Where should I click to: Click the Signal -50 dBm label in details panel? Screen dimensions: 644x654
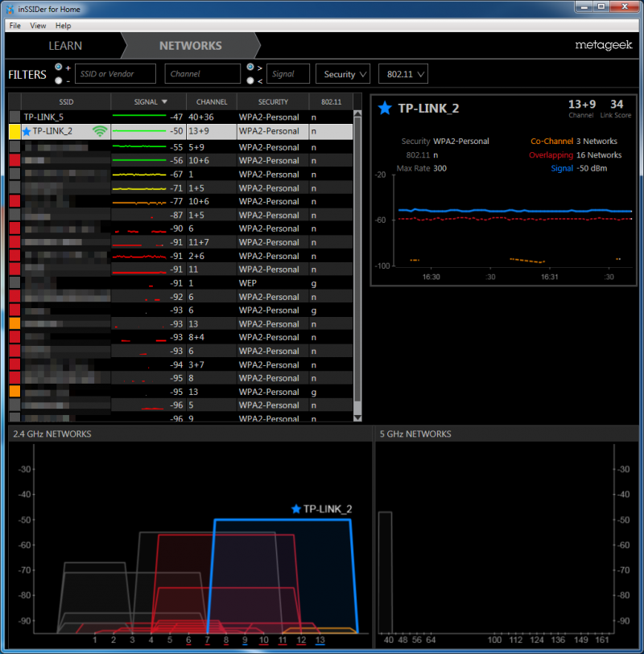coord(579,168)
